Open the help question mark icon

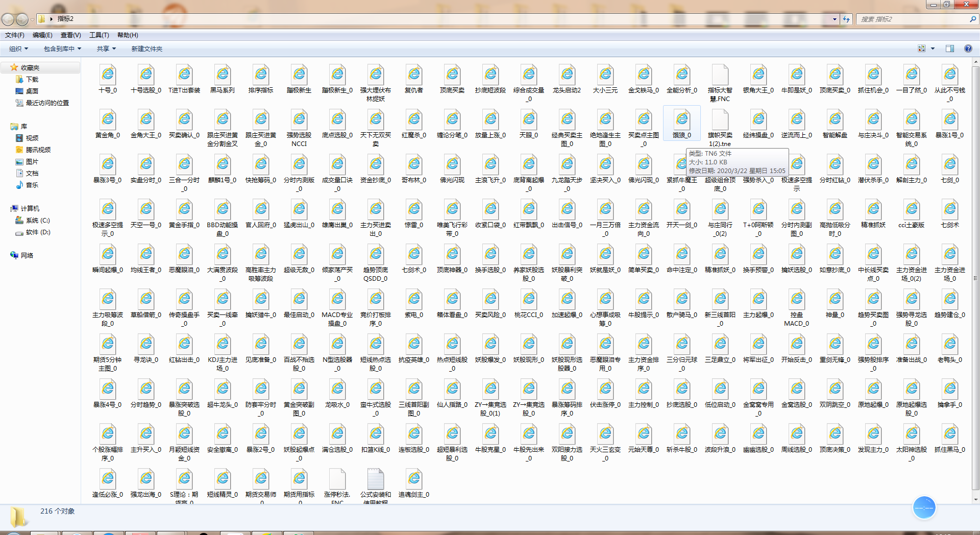click(x=968, y=48)
